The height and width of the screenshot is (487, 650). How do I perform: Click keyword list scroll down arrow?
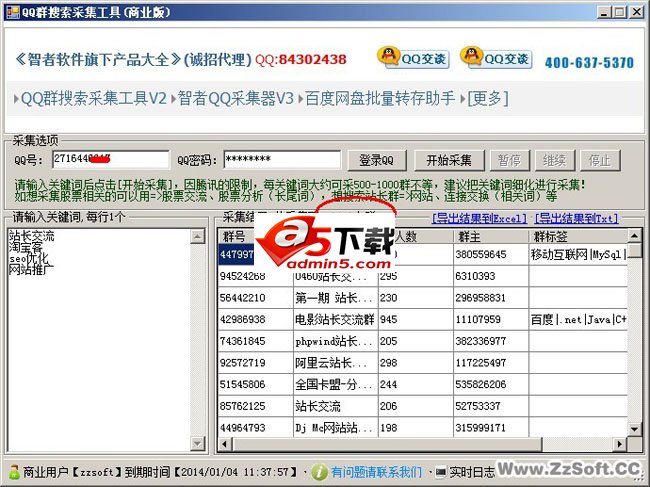click(x=197, y=443)
